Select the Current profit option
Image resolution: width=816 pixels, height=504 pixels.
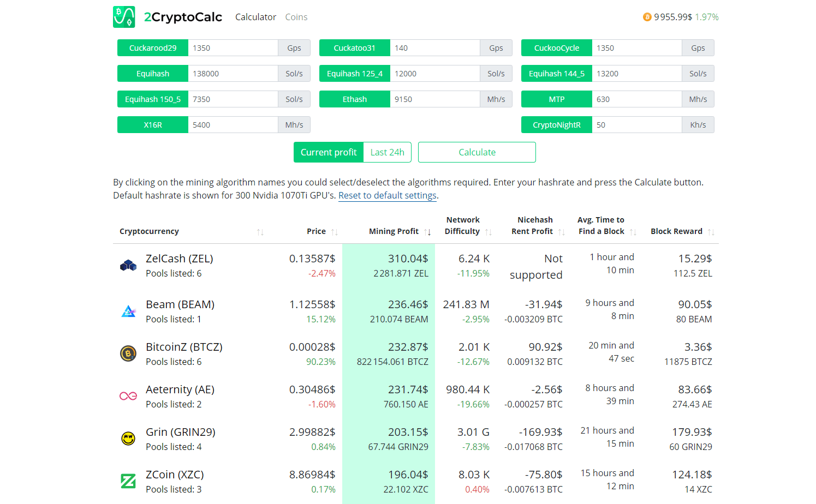(329, 152)
